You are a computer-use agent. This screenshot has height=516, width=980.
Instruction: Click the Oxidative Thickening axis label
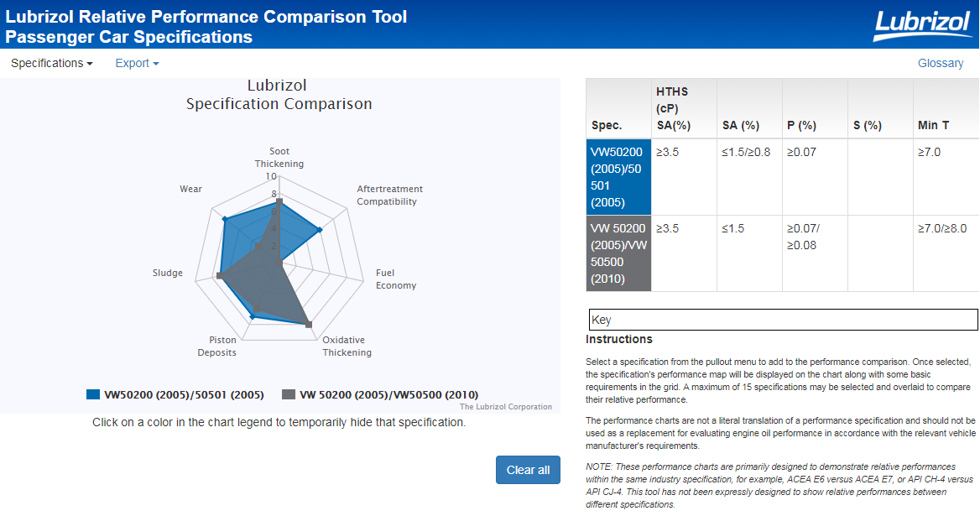coord(347,346)
